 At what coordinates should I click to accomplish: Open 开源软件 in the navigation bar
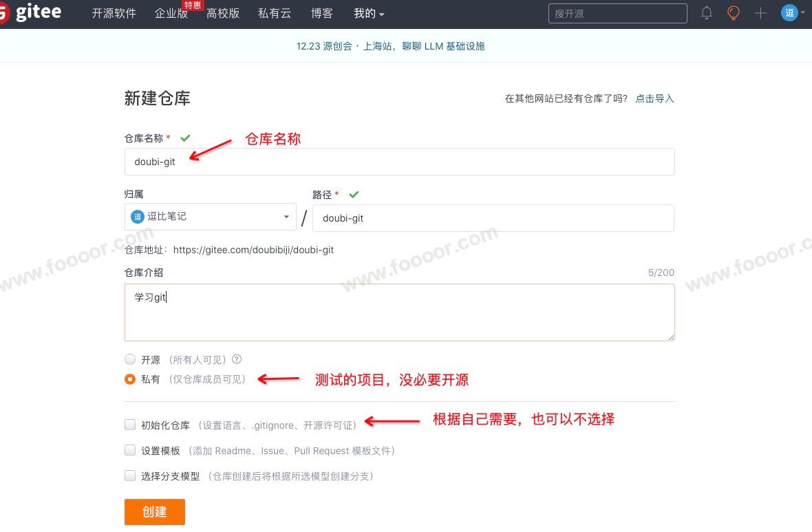tap(114, 13)
